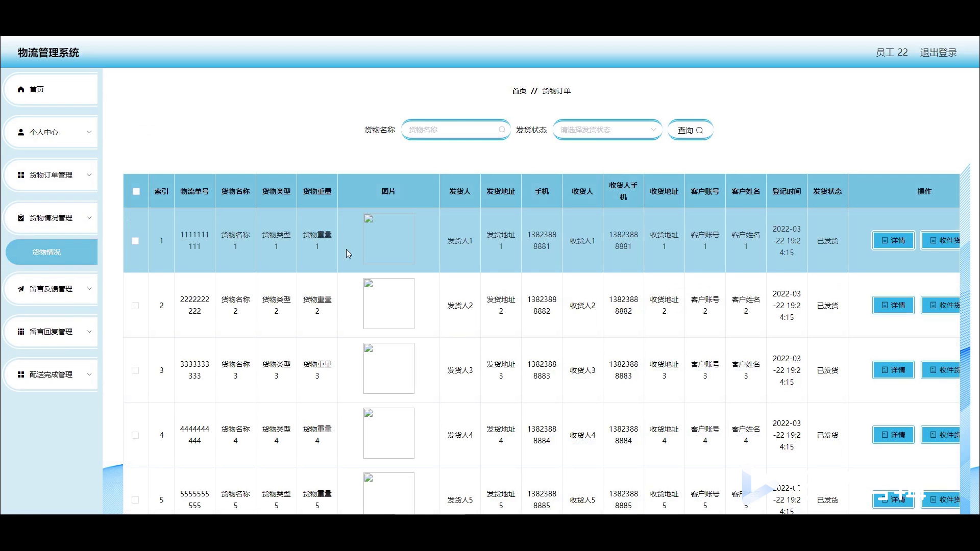Image resolution: width=980 pixels, height=551 pixels.
Task: Select the 货物情况 submenu item
Action: click(x=52, y=252)
